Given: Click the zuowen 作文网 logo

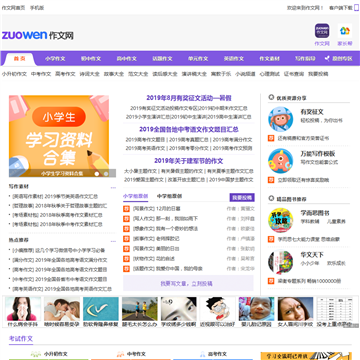Looking at the screenshot, I should click(38, 35).
